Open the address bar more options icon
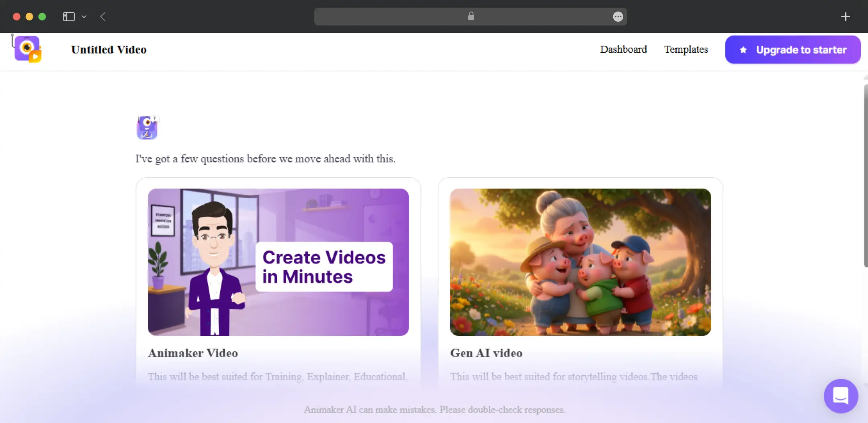Screen dimensions: 868x423 coord(618,16)
